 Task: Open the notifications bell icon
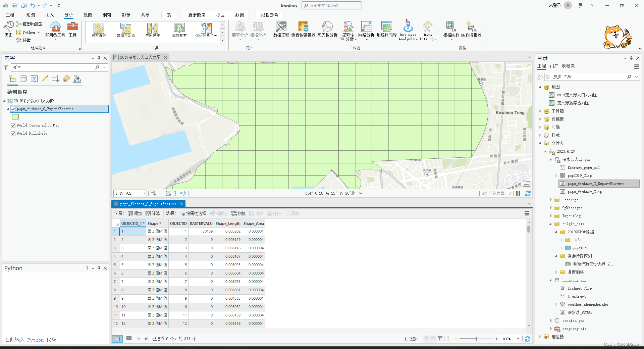pos(580,5)
